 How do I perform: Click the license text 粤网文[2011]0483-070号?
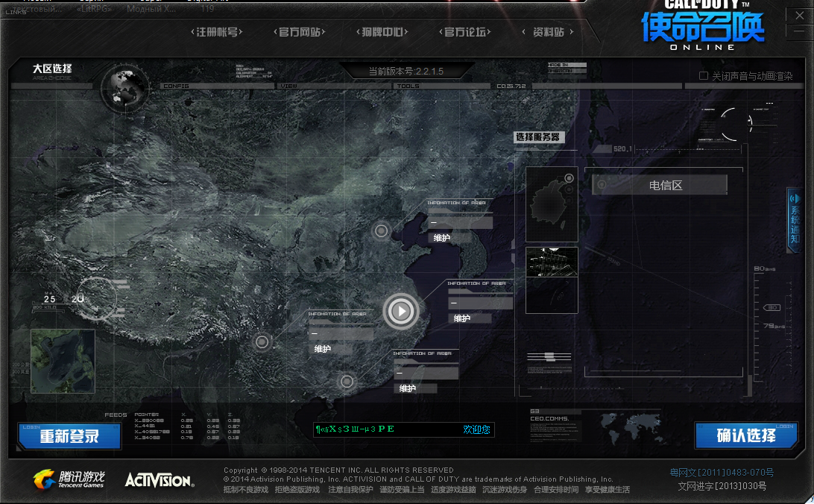[722, 473]
